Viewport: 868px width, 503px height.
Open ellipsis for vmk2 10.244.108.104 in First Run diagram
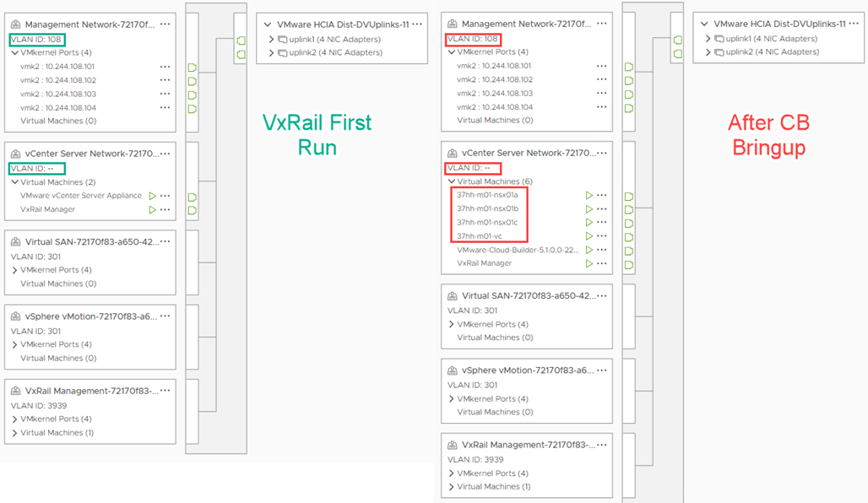(x=165, y=108)
